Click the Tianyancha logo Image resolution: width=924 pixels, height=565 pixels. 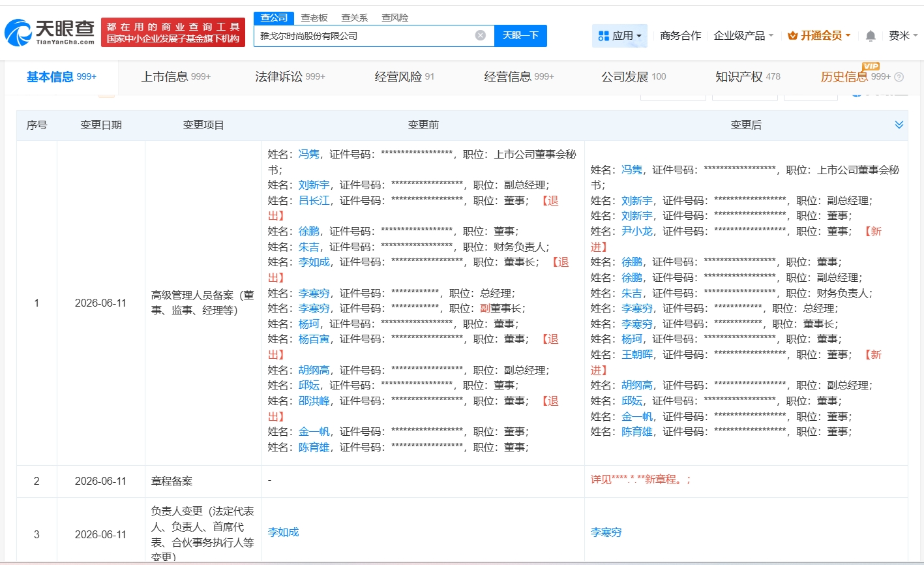point(50,32)
